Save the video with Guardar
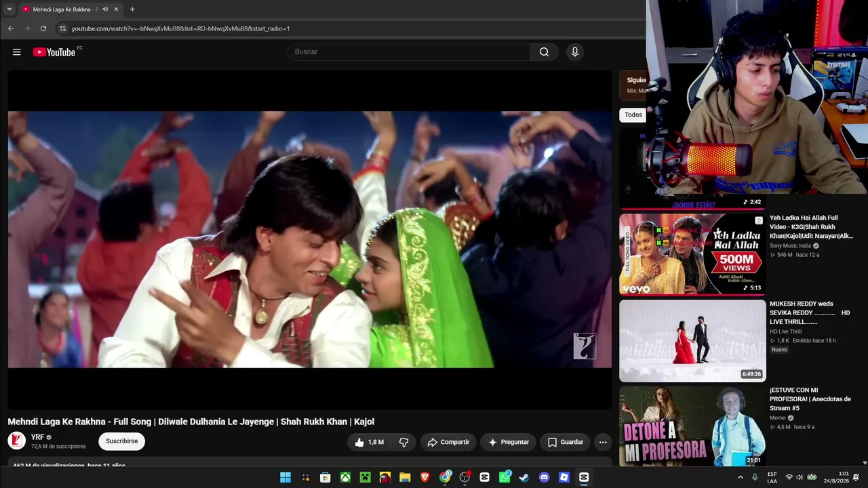 click(565, 442)
